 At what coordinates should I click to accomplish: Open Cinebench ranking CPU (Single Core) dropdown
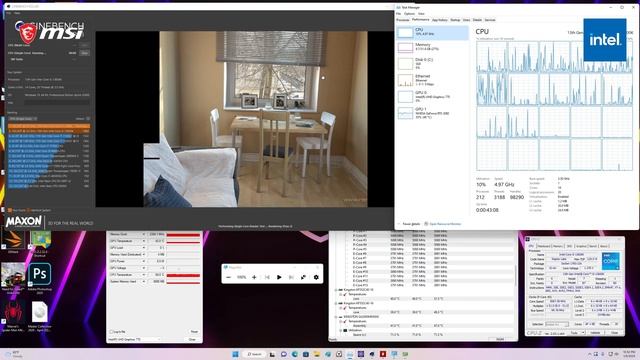pos(23,118)
